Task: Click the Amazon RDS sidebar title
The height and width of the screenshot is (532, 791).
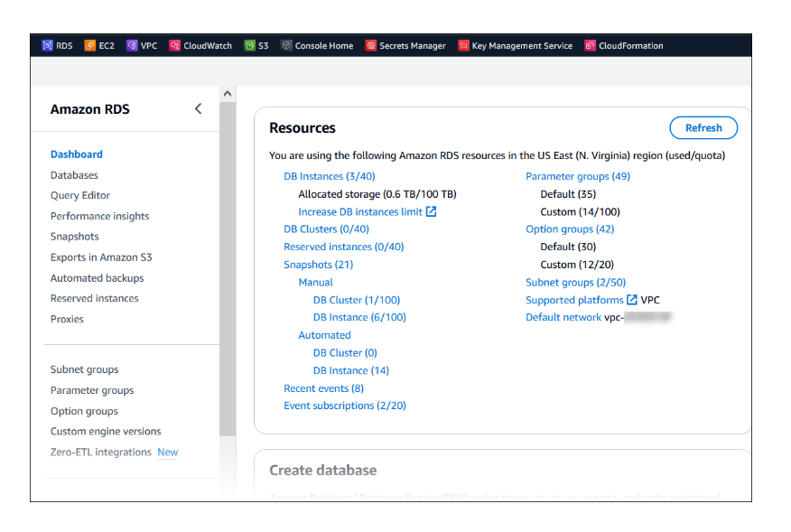Action: [89, 109]
